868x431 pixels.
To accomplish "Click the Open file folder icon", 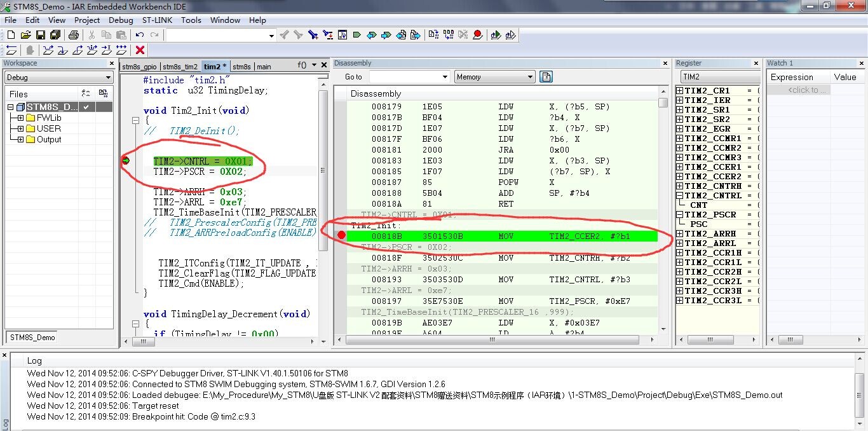I will tap(25, 35).
